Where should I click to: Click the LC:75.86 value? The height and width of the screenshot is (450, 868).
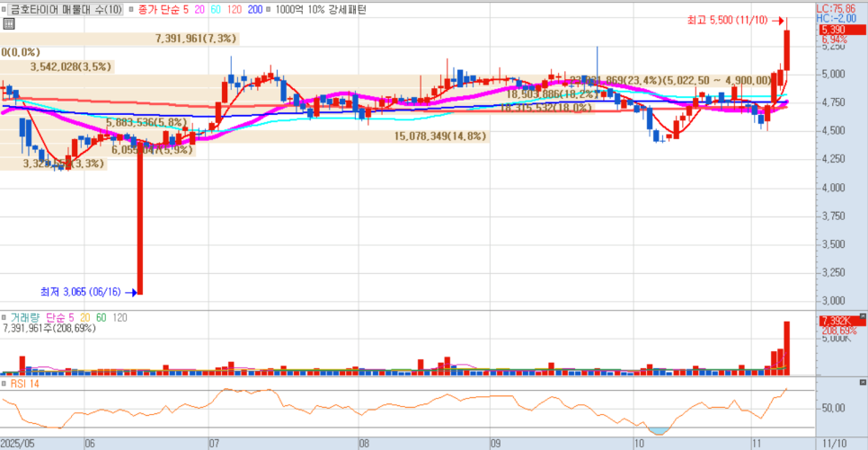(x=836, y=9)
